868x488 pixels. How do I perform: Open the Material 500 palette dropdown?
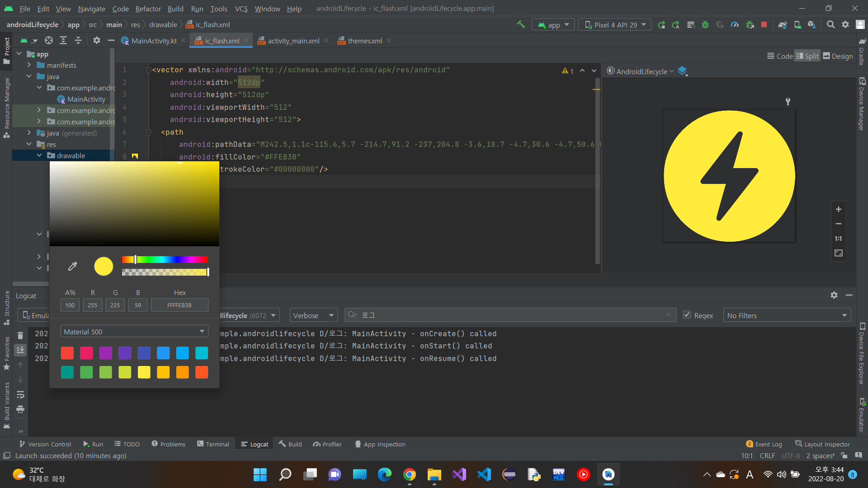click(x=134, y=332)
